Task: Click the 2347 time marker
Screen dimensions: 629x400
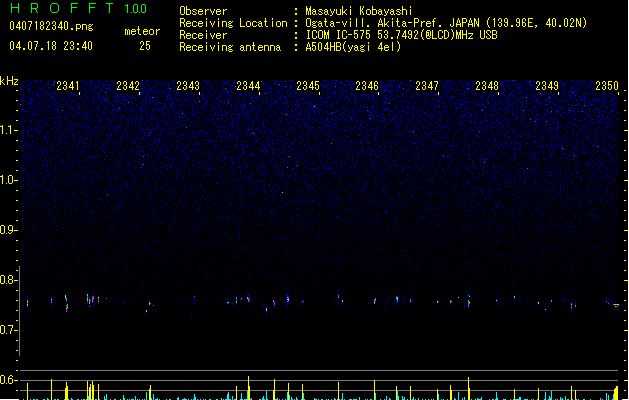Action: [427, 86]
